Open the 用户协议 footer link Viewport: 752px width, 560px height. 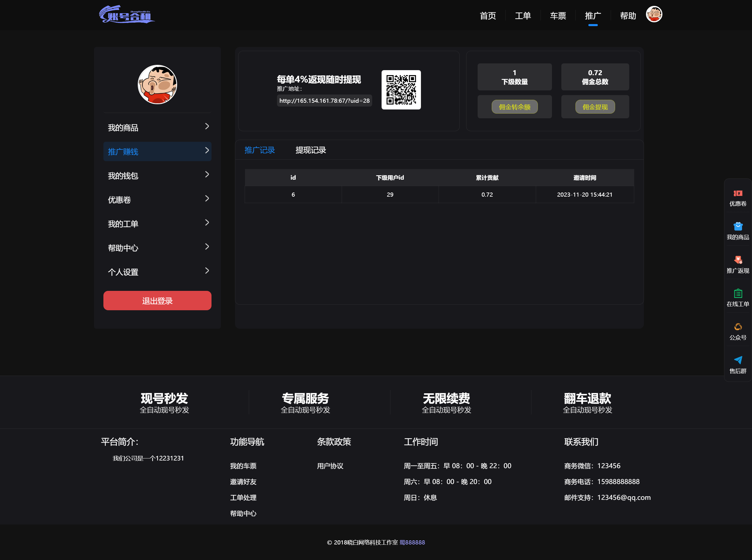click(330, 466)
